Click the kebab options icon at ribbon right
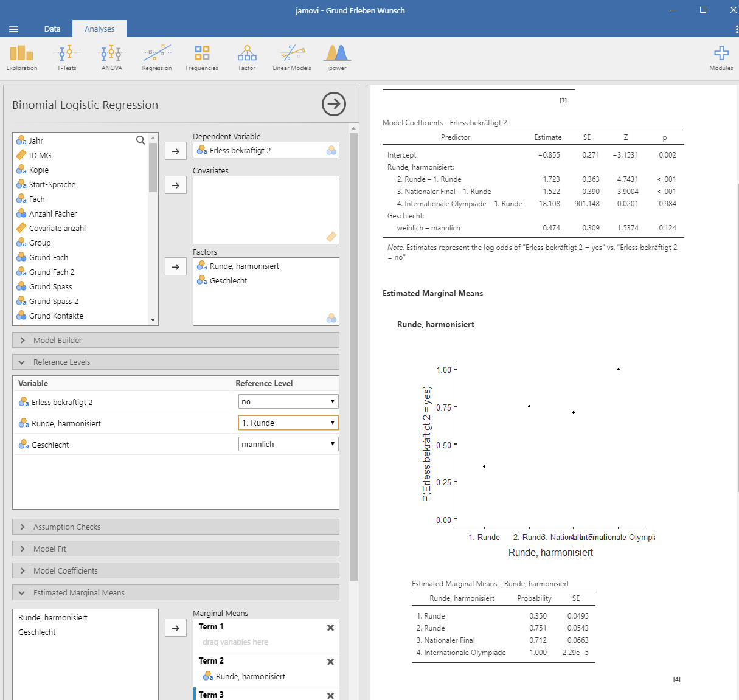Image resolution: width=739 pixels, height=700 pixels. click(737, 29)
